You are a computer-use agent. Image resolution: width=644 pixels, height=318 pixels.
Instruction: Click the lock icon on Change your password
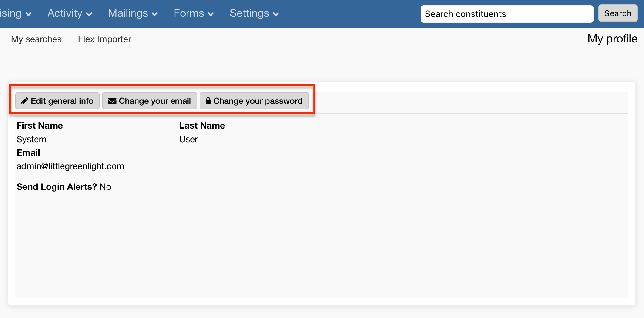tap(208, 100)
